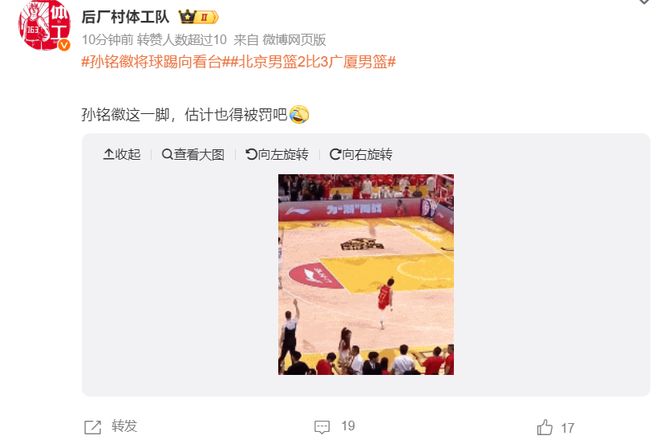Click the basketball court GIF image
Image resolution: width=660 pixels, height=448 pixels.
(366, 275)
